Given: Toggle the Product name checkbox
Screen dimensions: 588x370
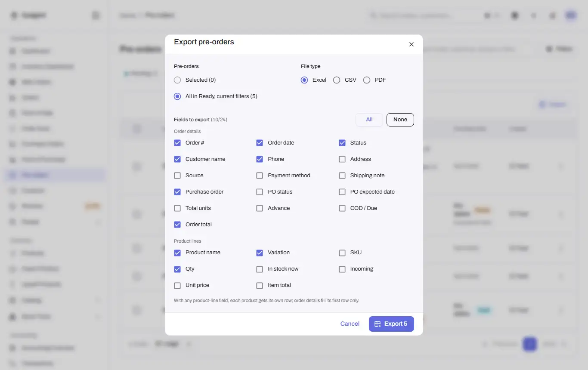Looking at the screenshot, I should (x=177, y=253).
